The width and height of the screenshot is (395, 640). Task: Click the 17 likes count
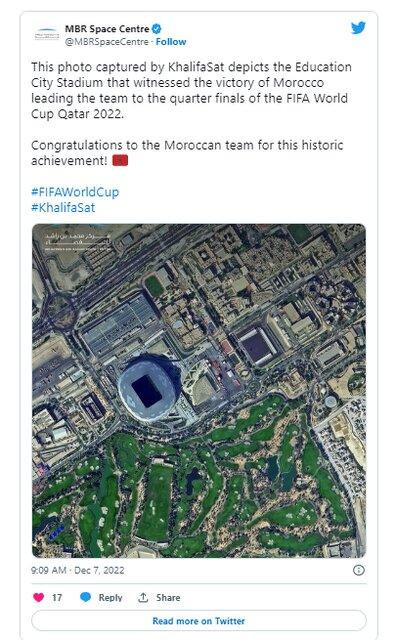(x=57, y=598)
